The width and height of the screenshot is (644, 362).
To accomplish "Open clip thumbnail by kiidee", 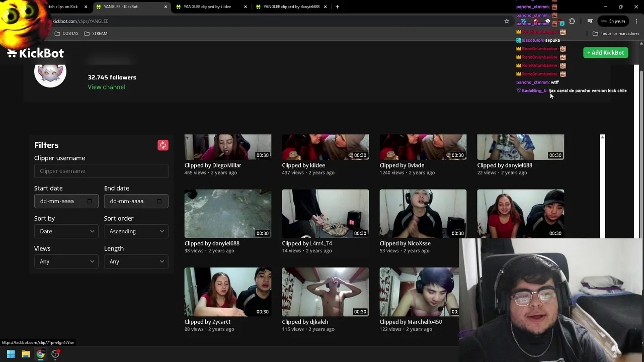I will click(x=325, y=147).
